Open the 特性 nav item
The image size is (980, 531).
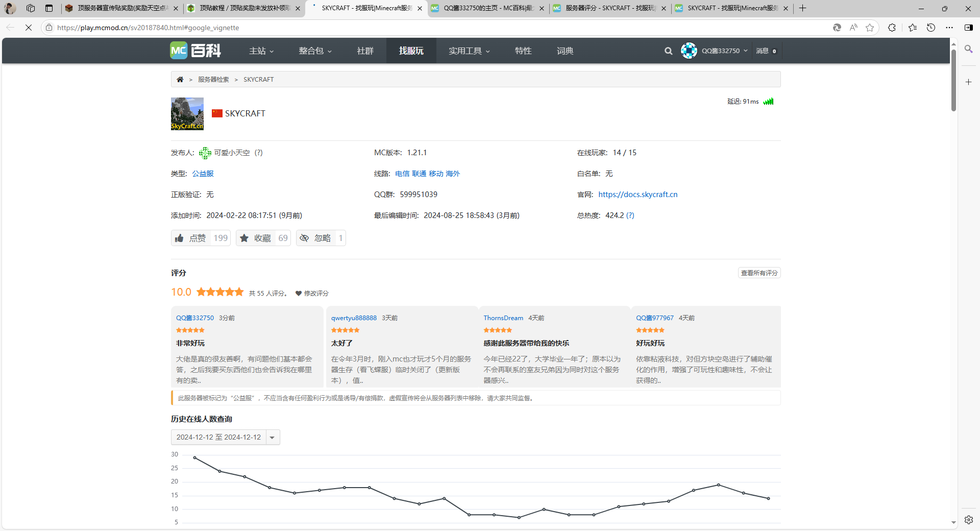[523, 51]
